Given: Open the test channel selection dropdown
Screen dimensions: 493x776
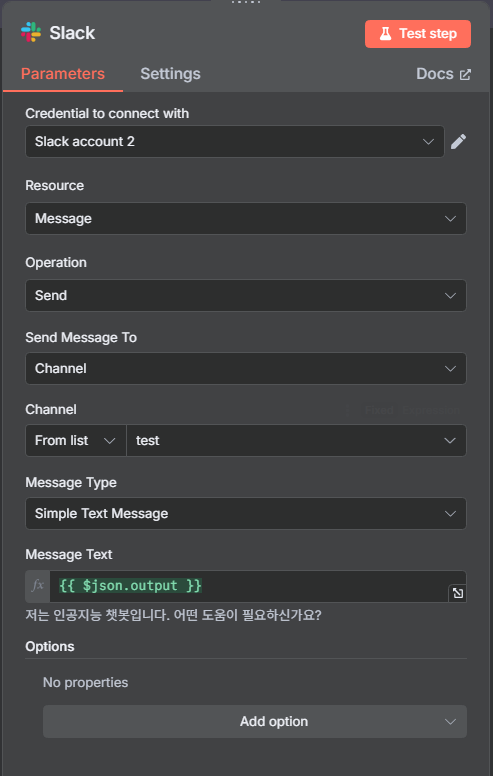Looking at the screenshot, I should 296,440.
